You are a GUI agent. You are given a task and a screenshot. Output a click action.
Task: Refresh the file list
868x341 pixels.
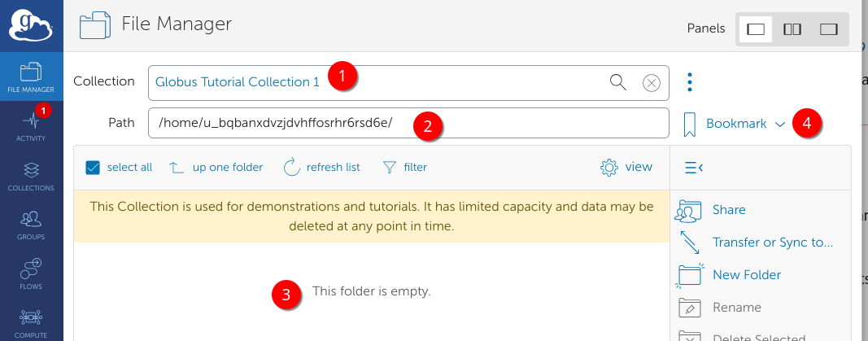point(321,167)
